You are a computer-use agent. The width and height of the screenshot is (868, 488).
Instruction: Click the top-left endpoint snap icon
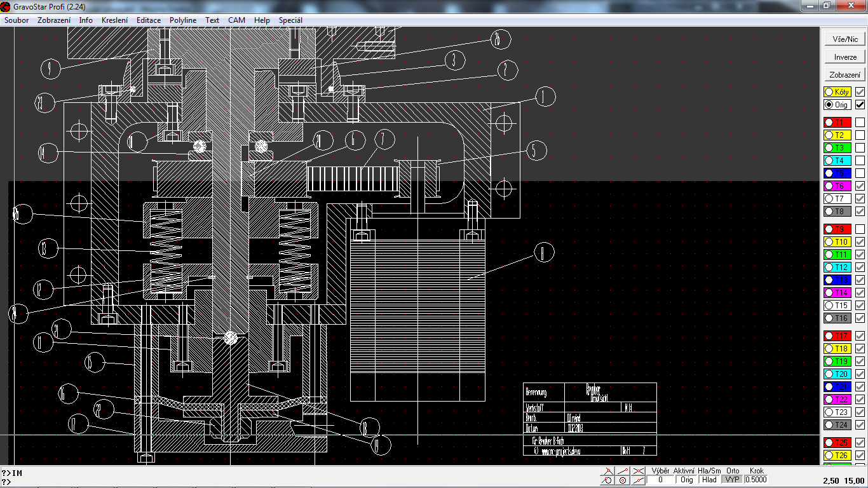[x=608, y=471]
